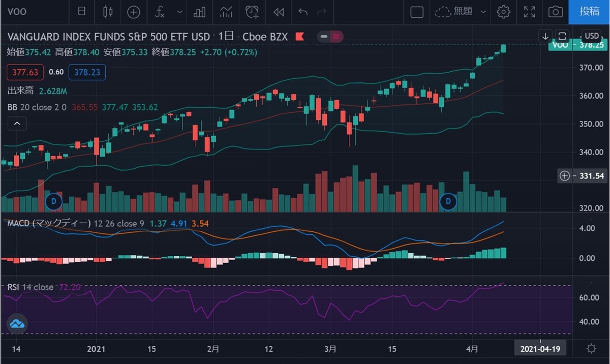The height and width of the screenshot is (364, 610).
Task: Toggle the pill-shaped indicator switch in title
Action: pos(330,37)
